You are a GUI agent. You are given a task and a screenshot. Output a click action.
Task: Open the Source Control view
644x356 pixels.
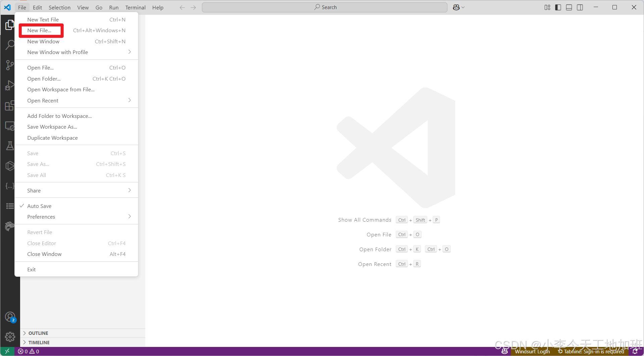[x=10, y=65]
